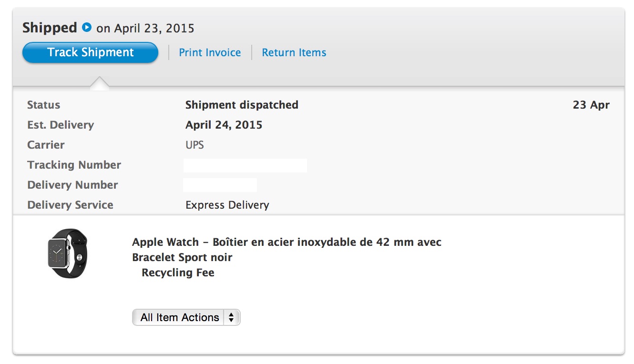Click the April 24, 2015 estimated delivery date
Screen dimensions: 634x364
click(x=224, y=125)
